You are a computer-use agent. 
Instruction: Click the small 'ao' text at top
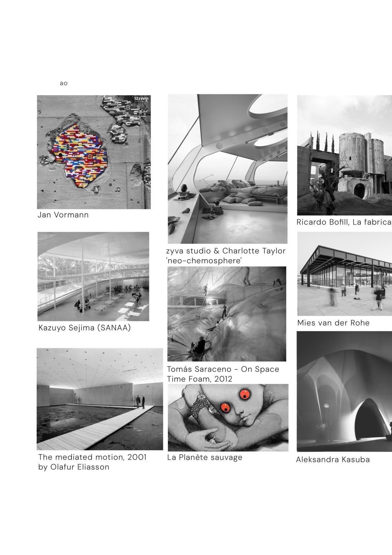pyautogui.click(x=64, y=83)
